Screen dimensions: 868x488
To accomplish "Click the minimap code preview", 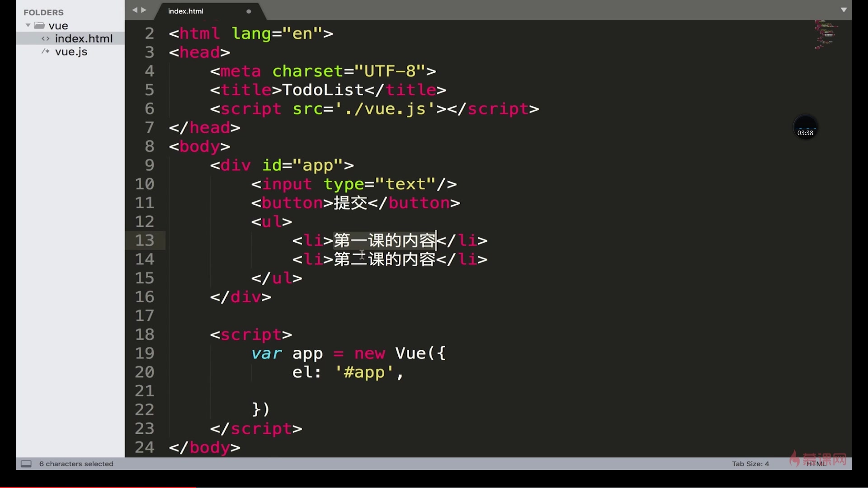I will (826, 34).
